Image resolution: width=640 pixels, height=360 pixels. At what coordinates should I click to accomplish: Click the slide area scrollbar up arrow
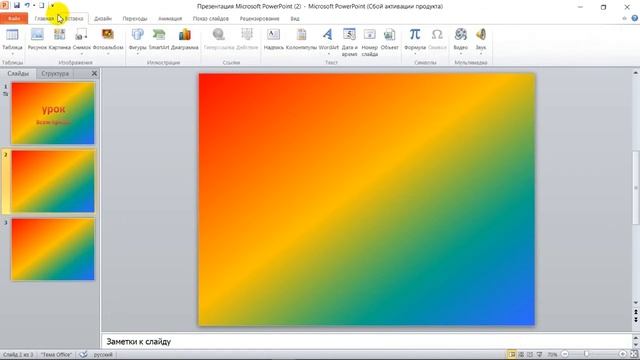(636, 73)
